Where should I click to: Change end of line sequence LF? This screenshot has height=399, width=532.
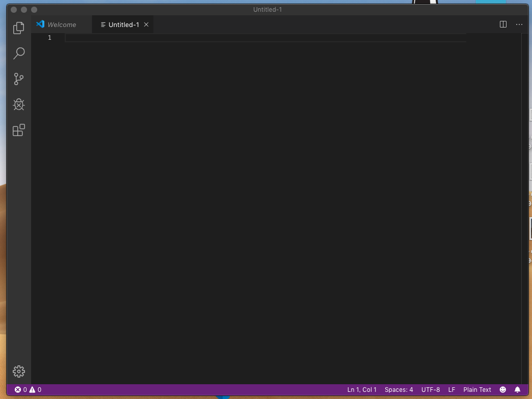451,389
